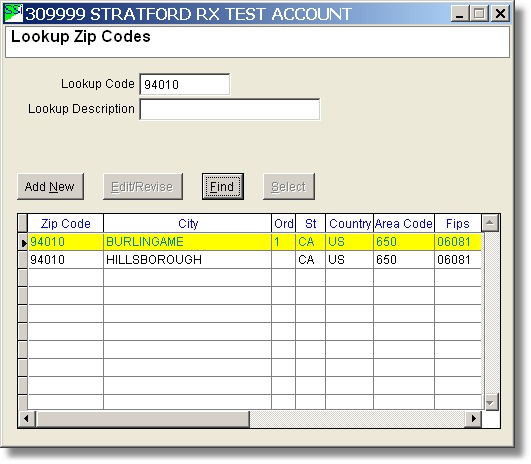Click the Lookup Description input field

[x=230, y=109]
